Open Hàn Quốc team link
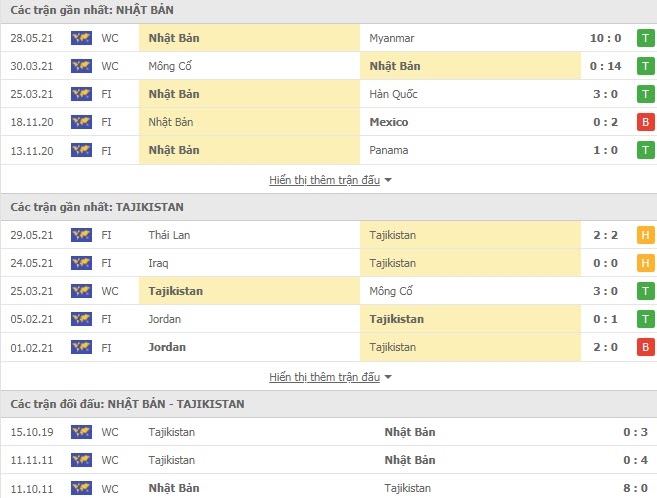The height and width of the screenshot is (498, 657). [x=393, y=94]
